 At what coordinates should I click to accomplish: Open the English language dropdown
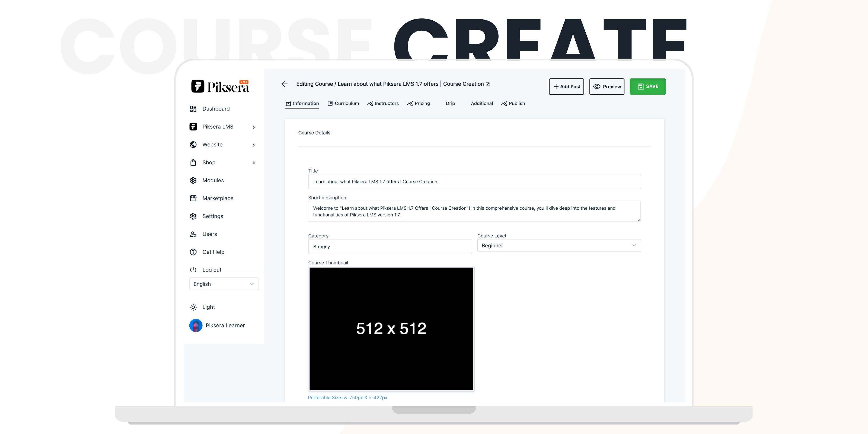224,284
